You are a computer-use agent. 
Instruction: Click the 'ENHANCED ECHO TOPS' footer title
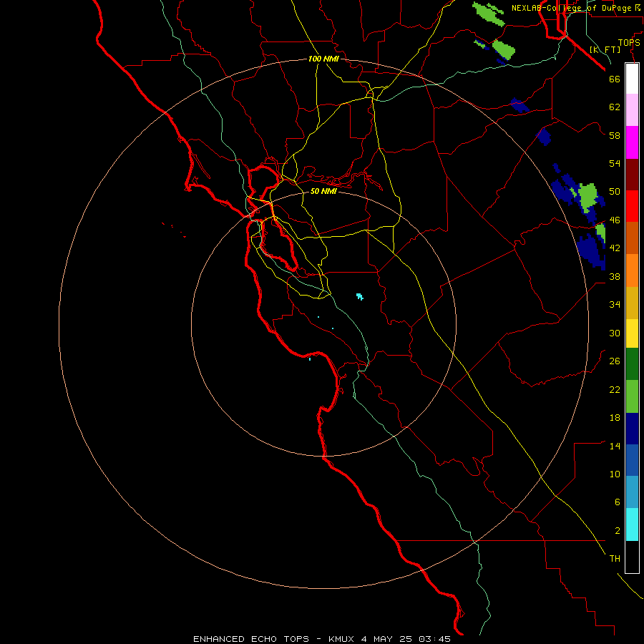(251, 639)
